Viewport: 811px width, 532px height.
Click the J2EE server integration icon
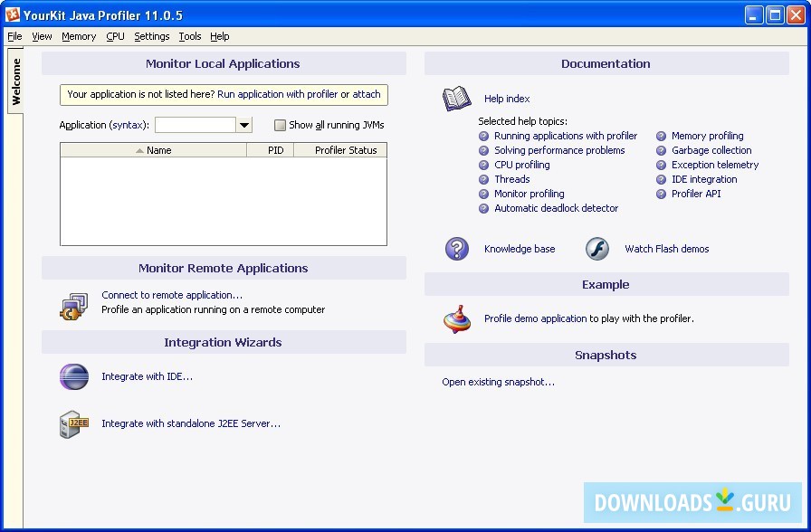pyautogui.click(x=74, y=424)
